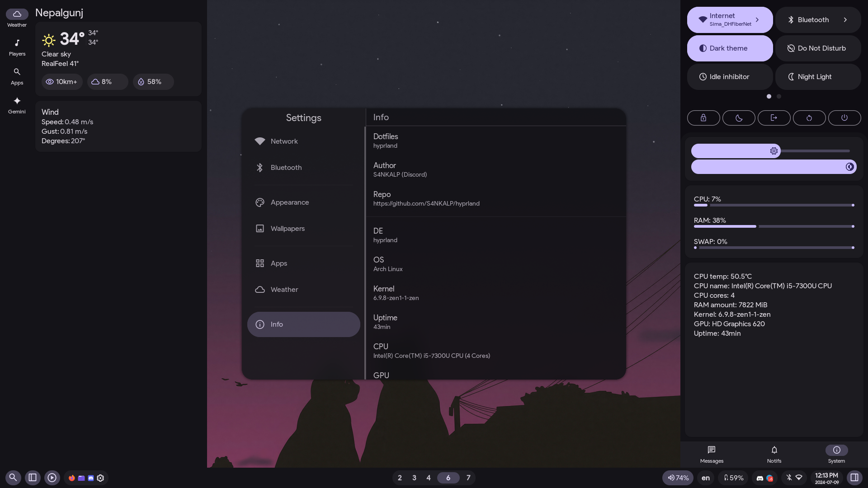The width and height of the screenshot is (868, 488).
Task: Expand Internet network options chevron
Action: click(757, 20)
